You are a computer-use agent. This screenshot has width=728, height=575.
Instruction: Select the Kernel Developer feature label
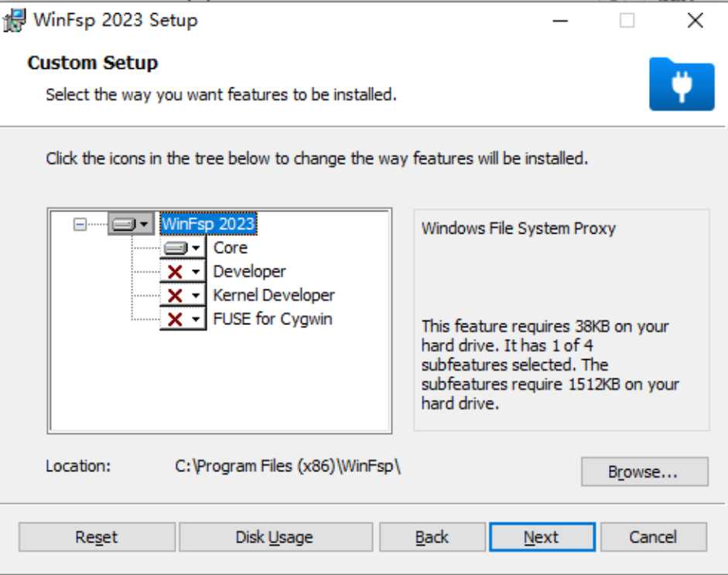(274, 296)
